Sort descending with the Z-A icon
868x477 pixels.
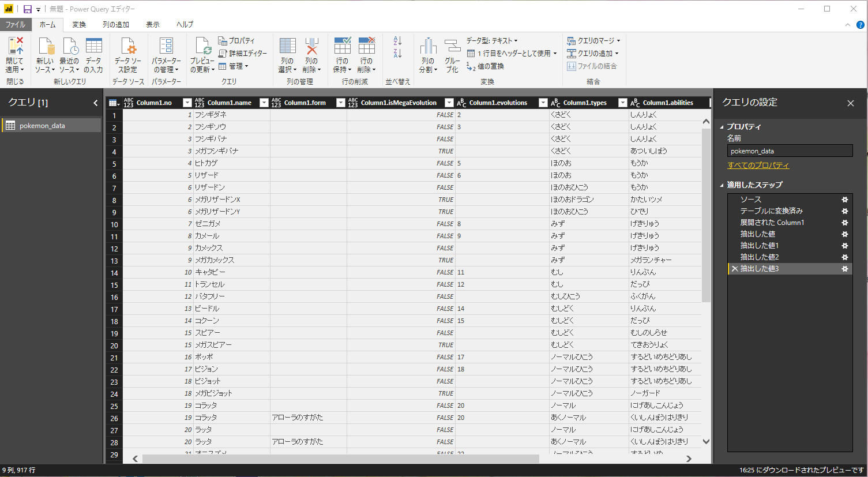click(397, 54)
